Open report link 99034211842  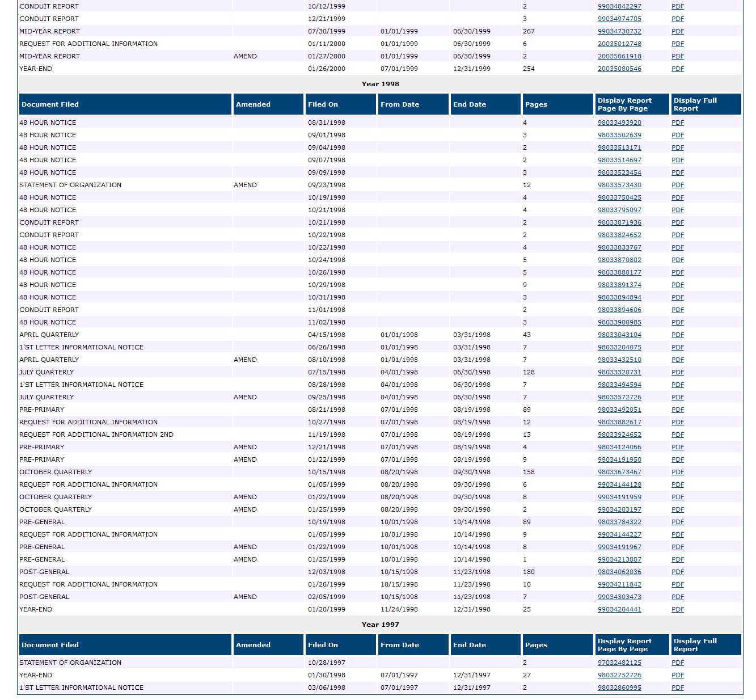[619, 584]
